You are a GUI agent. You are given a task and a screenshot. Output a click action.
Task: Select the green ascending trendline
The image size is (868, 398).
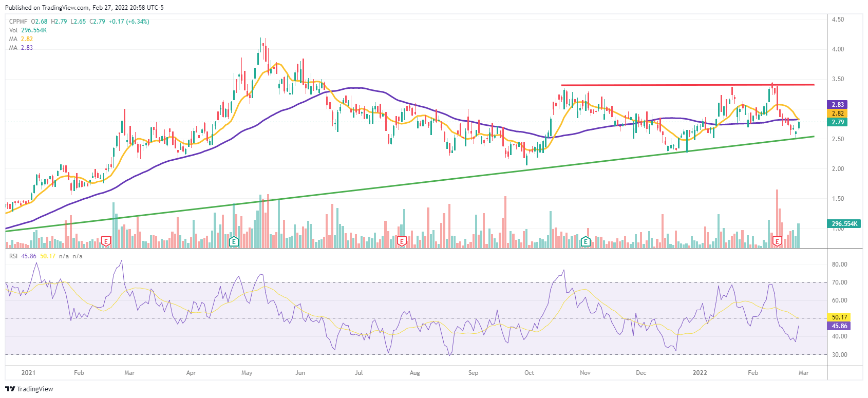(411, 183)
